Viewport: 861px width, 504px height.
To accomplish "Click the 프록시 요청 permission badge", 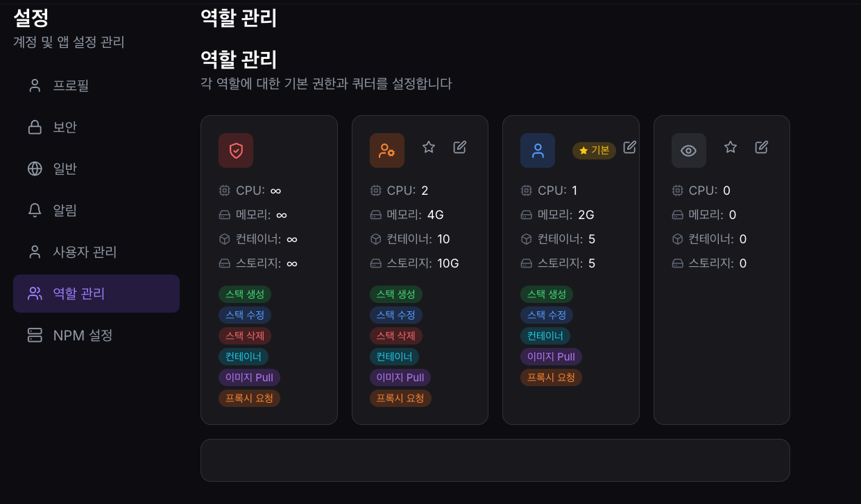I will (x=249, y=398).
